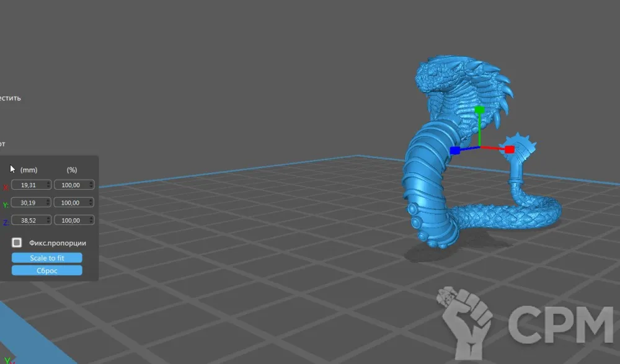
Task: Focus the Z size field showing 38,52
Action: (x=29, y=220)
